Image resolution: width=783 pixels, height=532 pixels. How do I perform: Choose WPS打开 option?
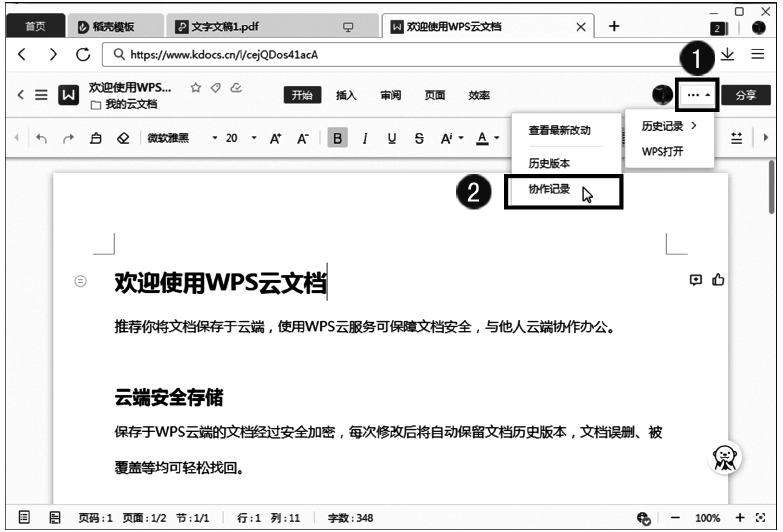[663, 151]
